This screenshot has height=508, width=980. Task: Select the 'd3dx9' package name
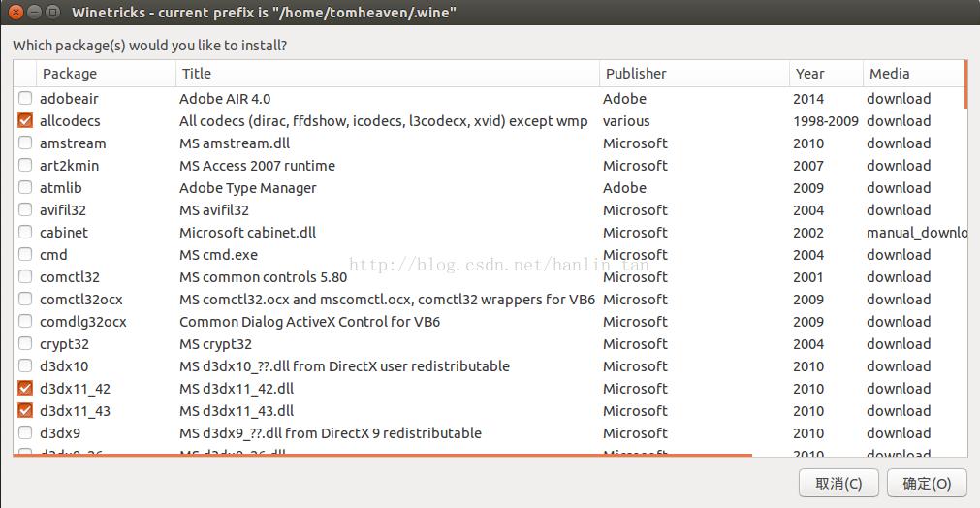[x=60, y=433]
